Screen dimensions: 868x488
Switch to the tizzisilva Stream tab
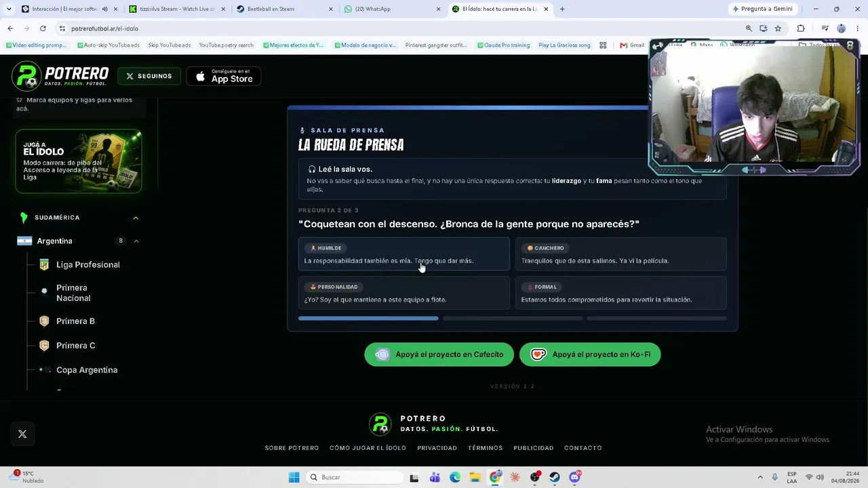pos(178,9)
